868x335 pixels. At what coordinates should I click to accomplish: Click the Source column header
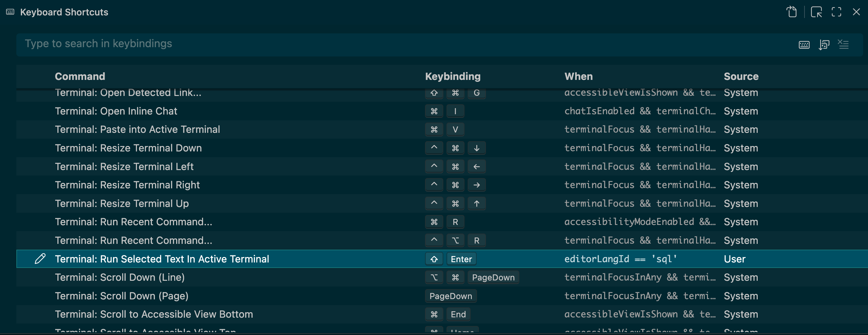(741, 76)
